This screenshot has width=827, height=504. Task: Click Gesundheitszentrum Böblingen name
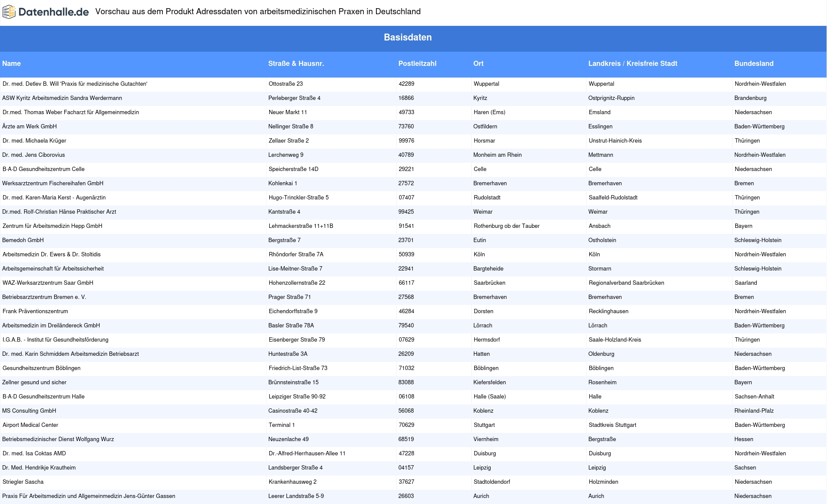41,368
